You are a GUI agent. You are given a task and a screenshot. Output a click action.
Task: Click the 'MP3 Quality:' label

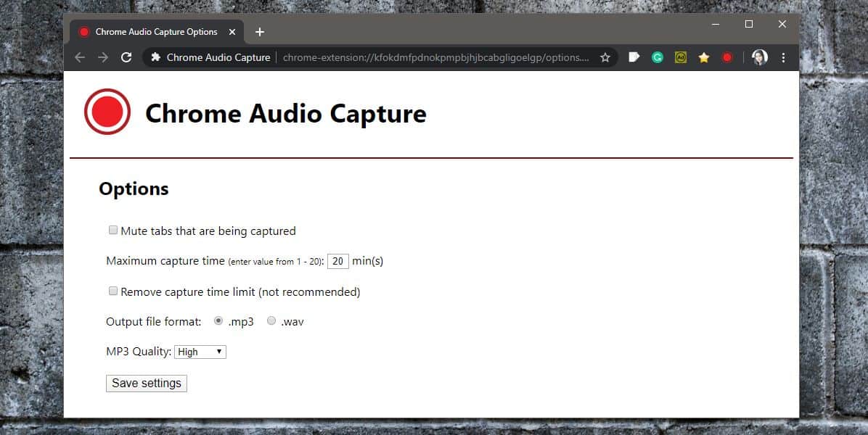[x=139, y=352]
